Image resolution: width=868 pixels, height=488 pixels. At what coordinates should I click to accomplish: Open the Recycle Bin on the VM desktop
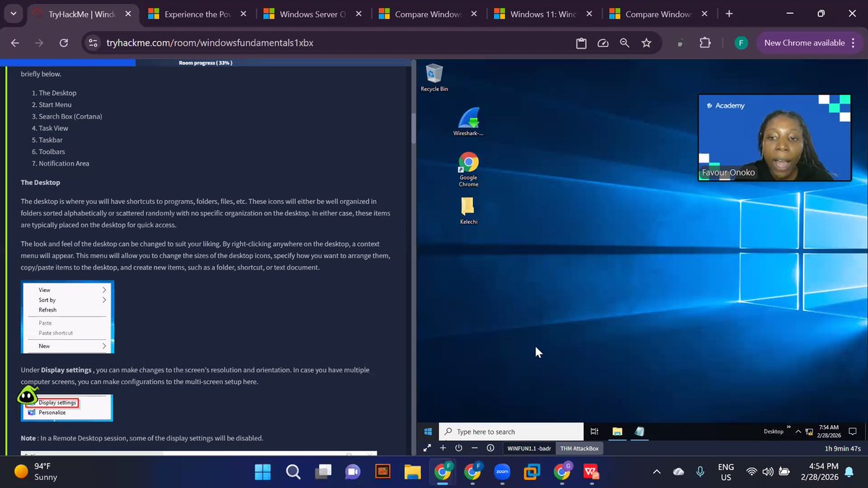pyautogui.click(x=433, y=73)
